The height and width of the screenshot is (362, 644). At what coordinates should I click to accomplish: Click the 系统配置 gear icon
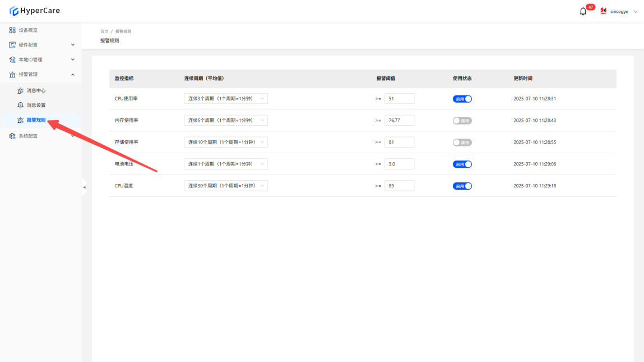point(12,136)
